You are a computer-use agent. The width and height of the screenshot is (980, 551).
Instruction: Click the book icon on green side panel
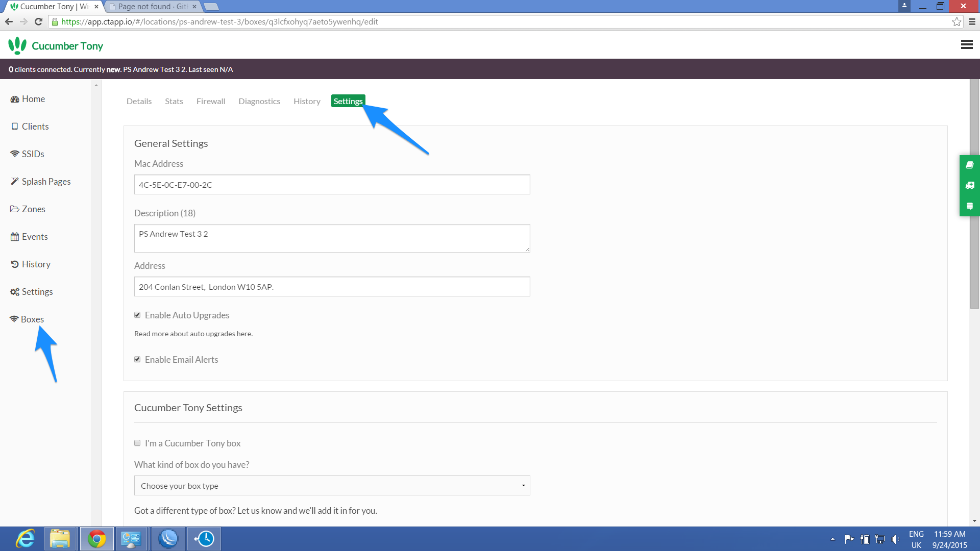click(970, 165)
